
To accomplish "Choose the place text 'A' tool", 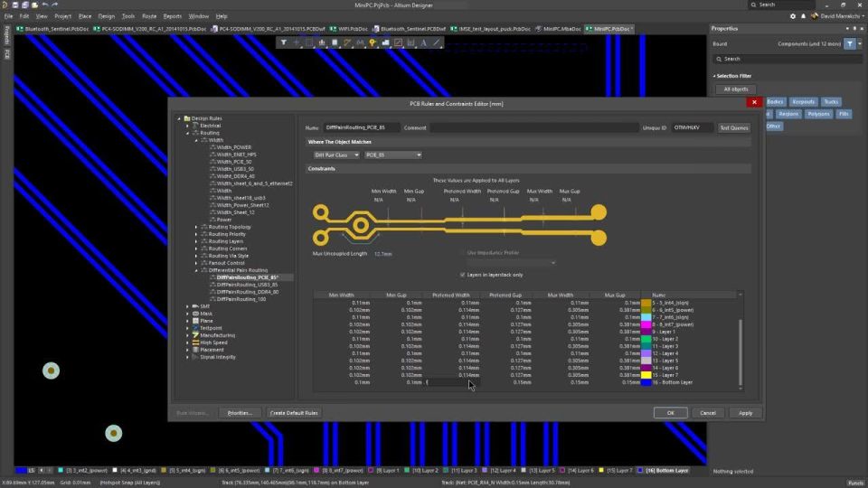I will tap(423, 42).
